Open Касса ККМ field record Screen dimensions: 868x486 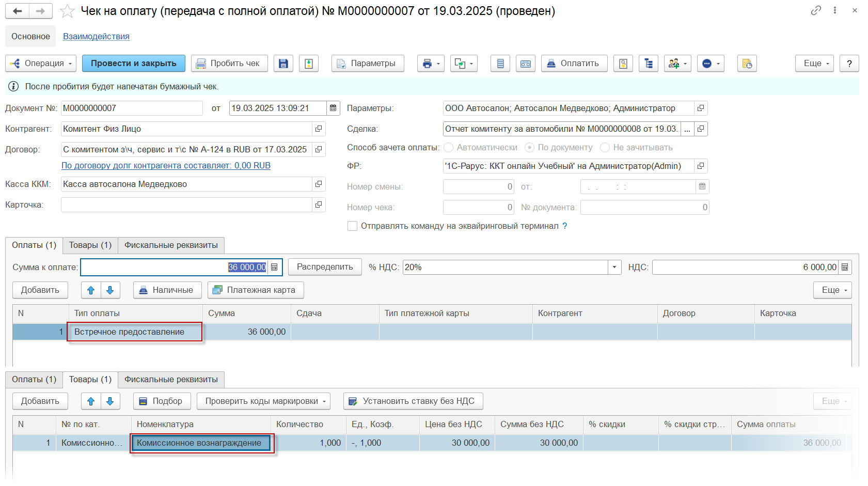click(319, 184)
